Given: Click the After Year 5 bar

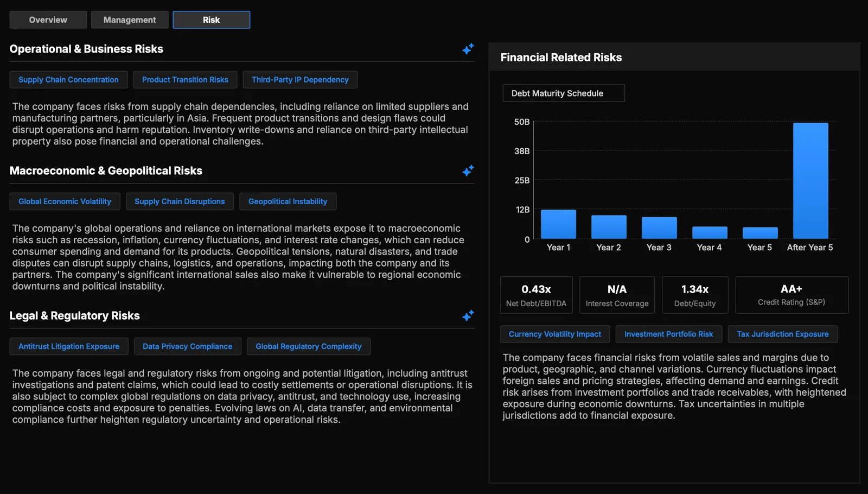Looking at the screenshot, I should (x=810, y=181).
